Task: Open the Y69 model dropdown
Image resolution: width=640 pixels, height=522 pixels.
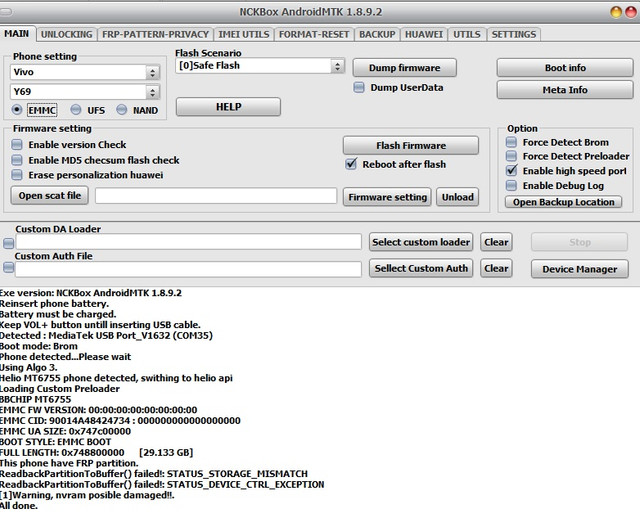Action: 152,92
